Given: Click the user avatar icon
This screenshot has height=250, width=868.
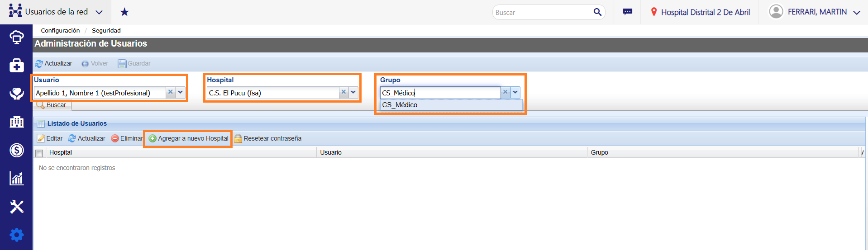Looking at the screenshot, I should click(x=776, y=11).
